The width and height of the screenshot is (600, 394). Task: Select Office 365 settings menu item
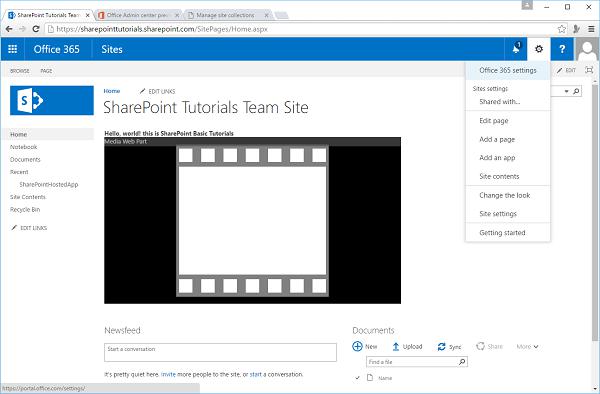tap(508, 70)
